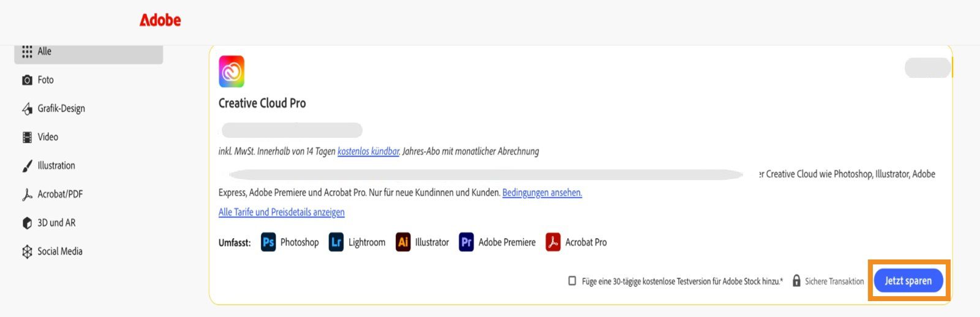The image size is (980, 317).
Task: Select the Alle category tab
Action: pos(89,53)
